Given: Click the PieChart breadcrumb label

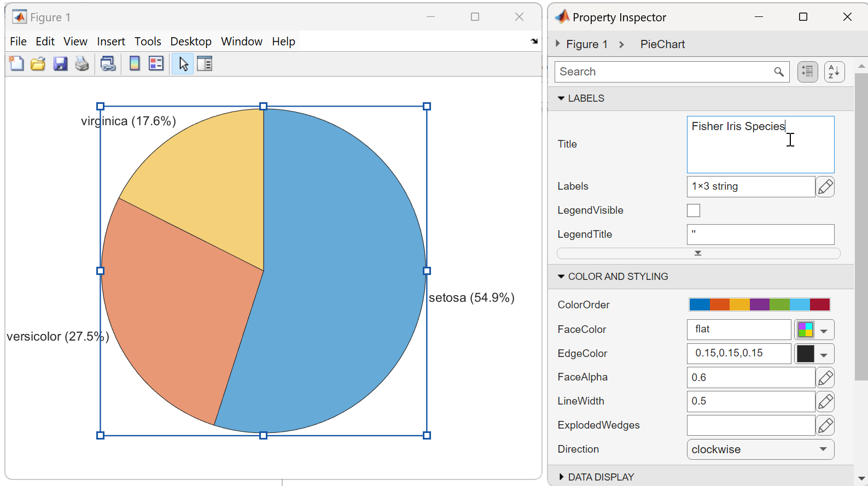Looking at the screenshot, I should click(x=662, y=44).
